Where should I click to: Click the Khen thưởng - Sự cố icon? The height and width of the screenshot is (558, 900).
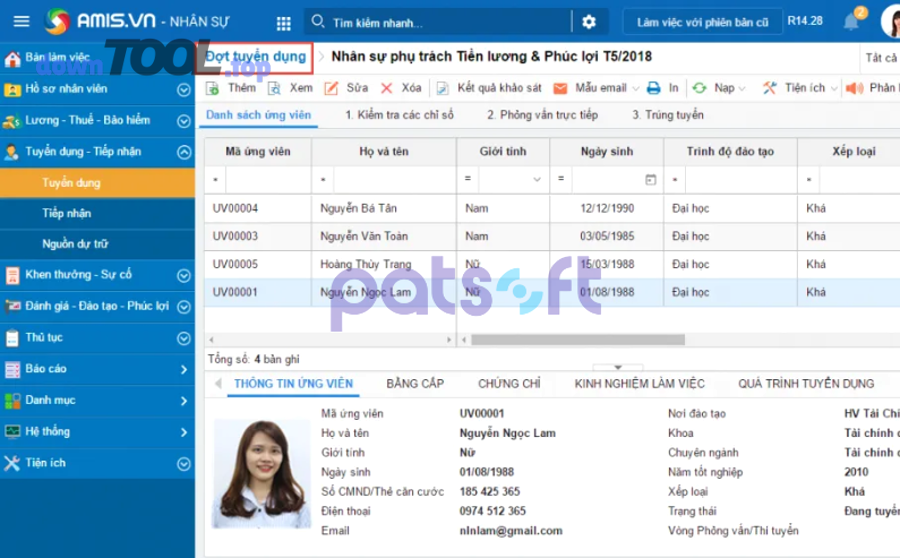click(x=12, y=276)
